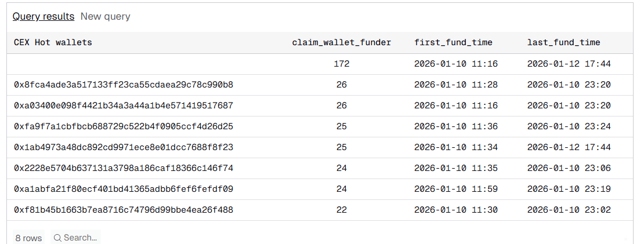Select wallet address starting 0xa03400e098f4421b
644x244 pixels.
tap(124, 105)
